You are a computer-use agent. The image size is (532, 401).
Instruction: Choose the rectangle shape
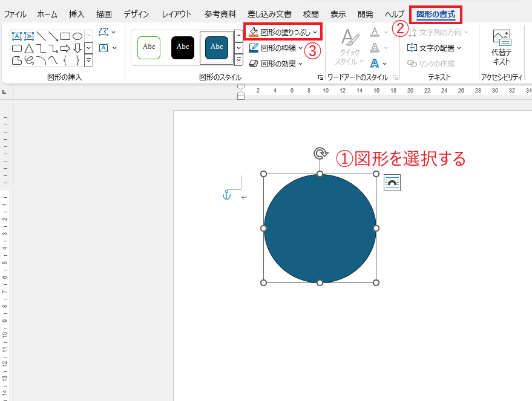(x=65, y=36)
